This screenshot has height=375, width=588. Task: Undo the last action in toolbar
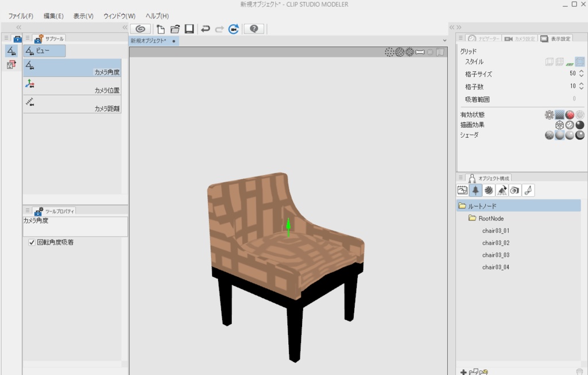(x=205, y=29)
